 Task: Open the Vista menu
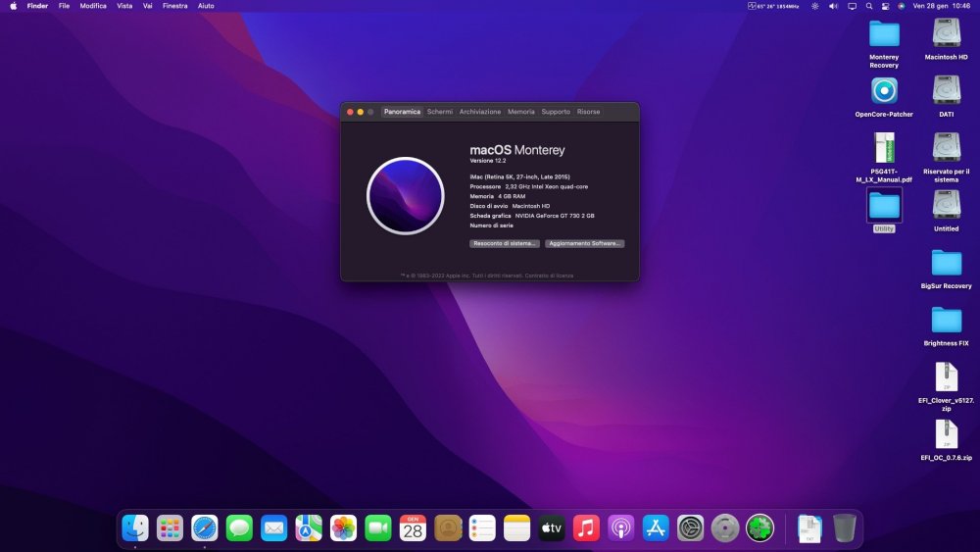click(x=124, y=6)
